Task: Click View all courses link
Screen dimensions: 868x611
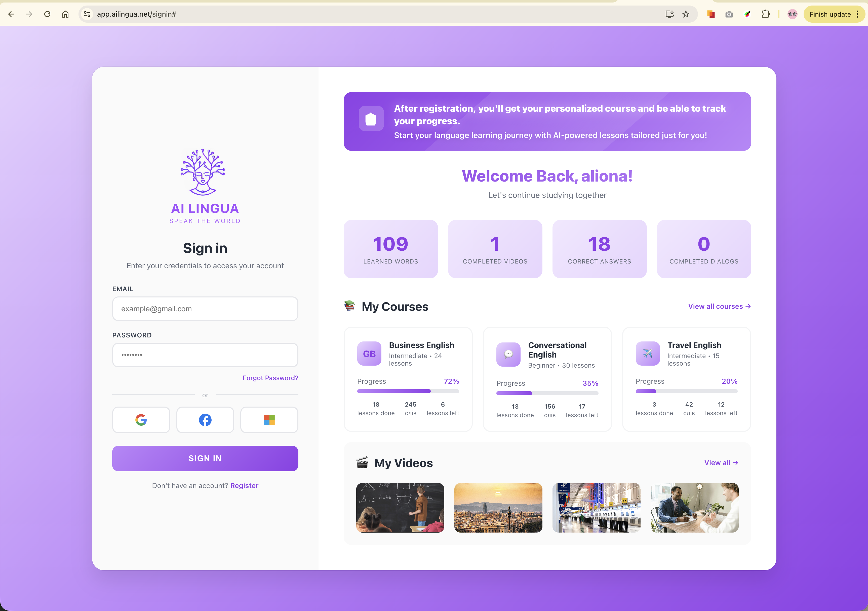Action: (719, 307)
